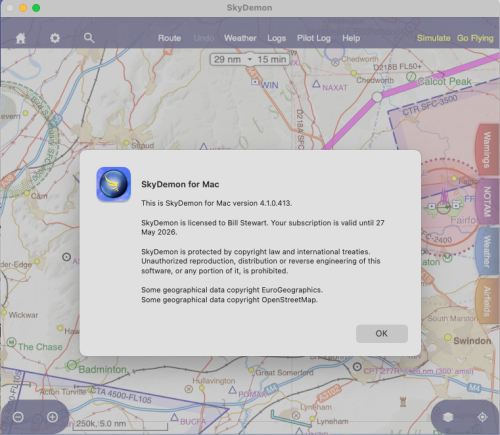Zoom in with the plus icon

coord(53,417)
